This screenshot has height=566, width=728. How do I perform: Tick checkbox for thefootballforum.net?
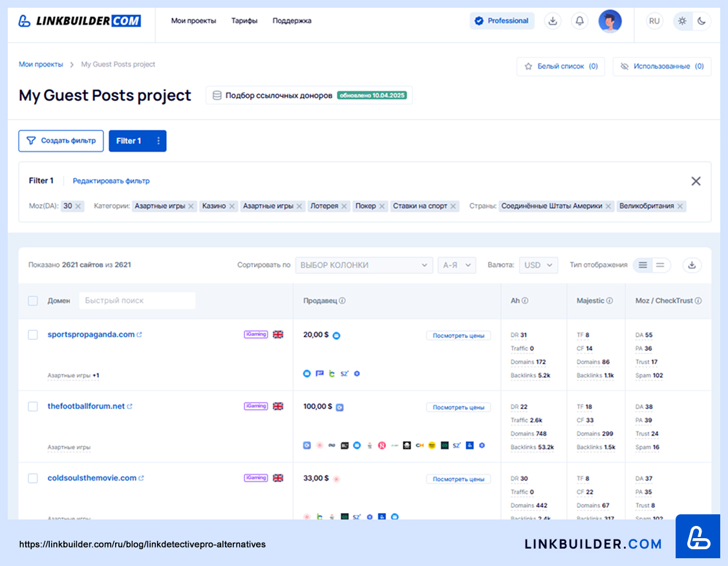[x=33, y=406]
